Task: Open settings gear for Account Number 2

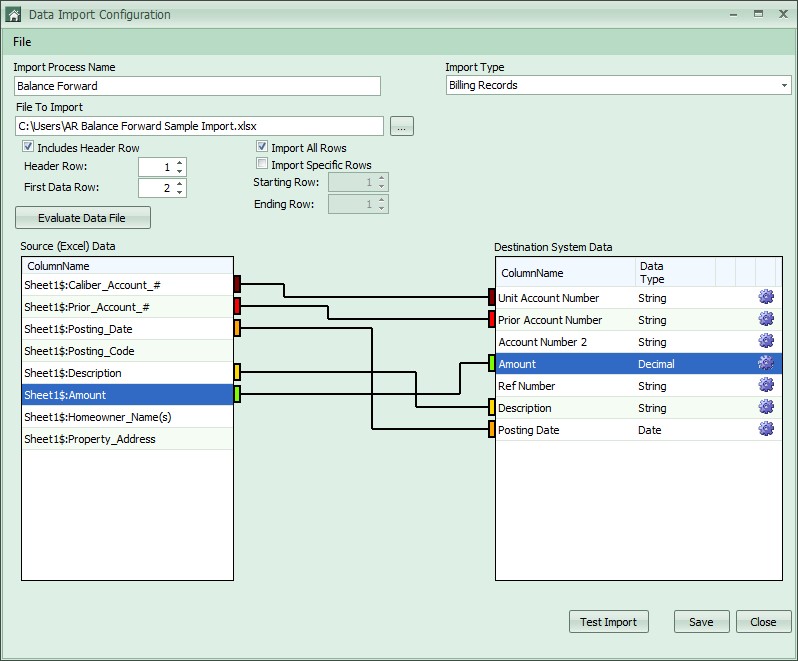Action: pyautogui.click(x=766, y=341)
